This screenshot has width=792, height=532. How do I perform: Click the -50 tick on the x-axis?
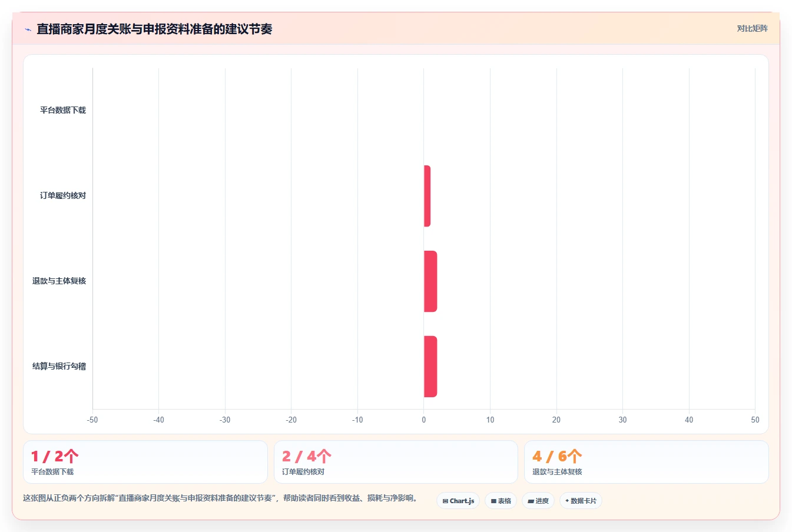92,420
